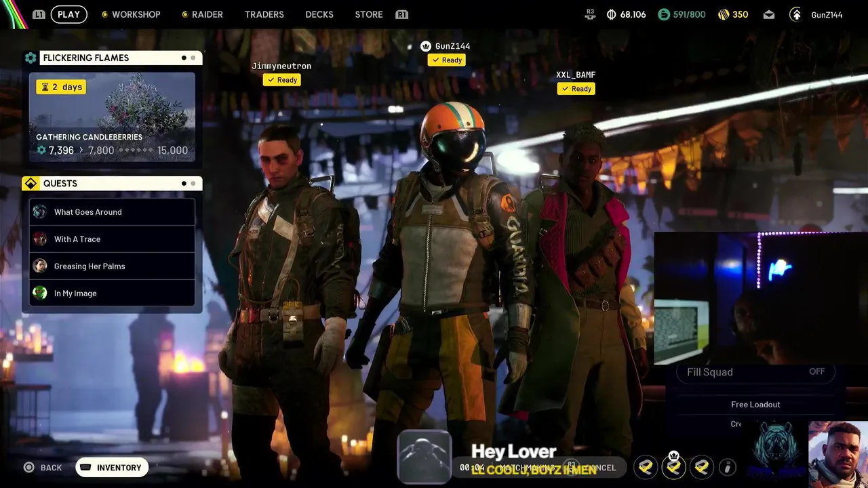
Task: Click the With A Trace trader portrait icon
Action: pyautogui.click(x=40, y=239)
